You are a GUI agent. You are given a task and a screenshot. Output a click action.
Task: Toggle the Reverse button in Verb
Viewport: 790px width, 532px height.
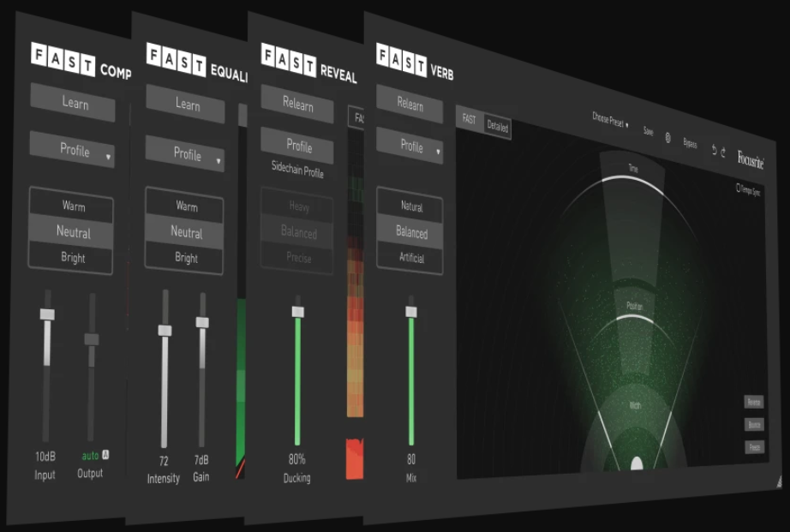[754, 402]
